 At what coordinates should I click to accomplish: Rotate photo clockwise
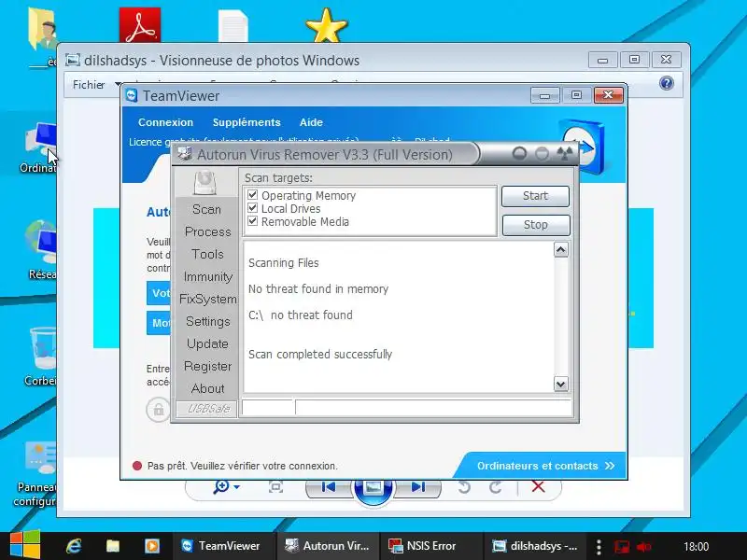(496, 486)
